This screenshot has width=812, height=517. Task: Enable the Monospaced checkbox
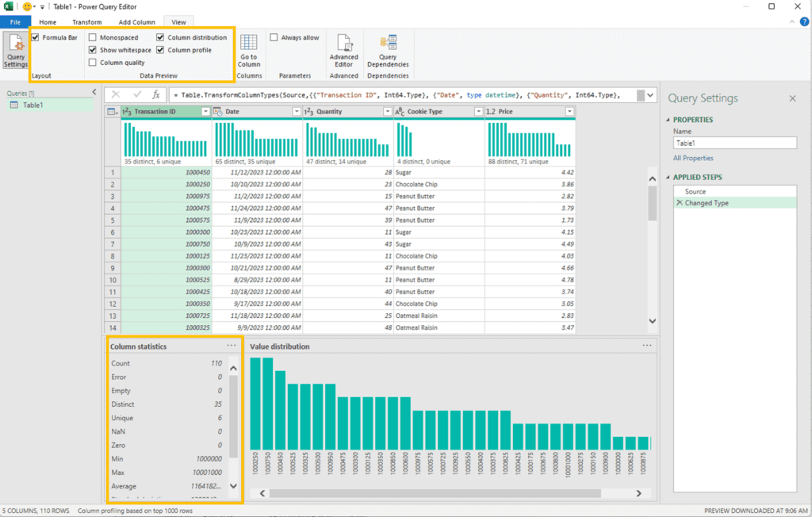93,37
